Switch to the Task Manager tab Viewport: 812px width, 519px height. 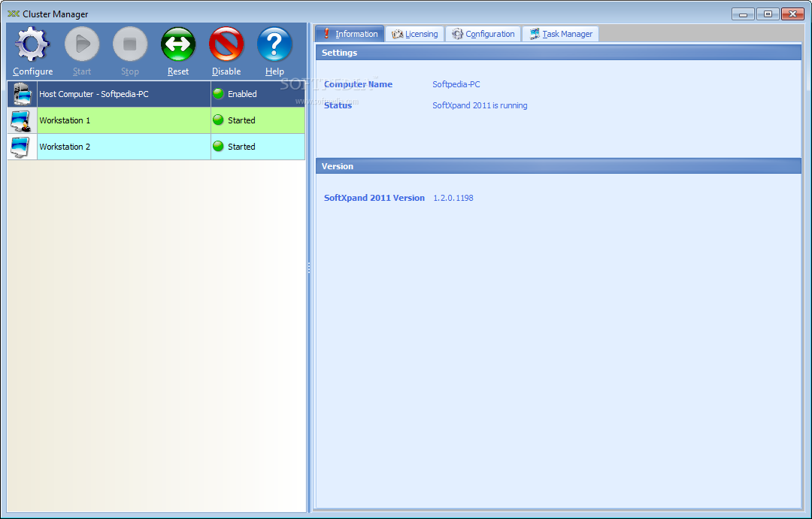[561, 34]
